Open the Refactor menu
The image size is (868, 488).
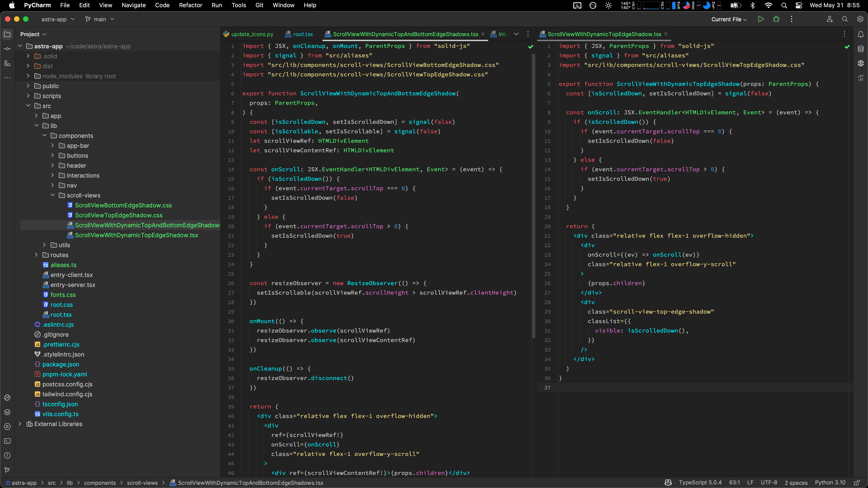coord(190,5)
